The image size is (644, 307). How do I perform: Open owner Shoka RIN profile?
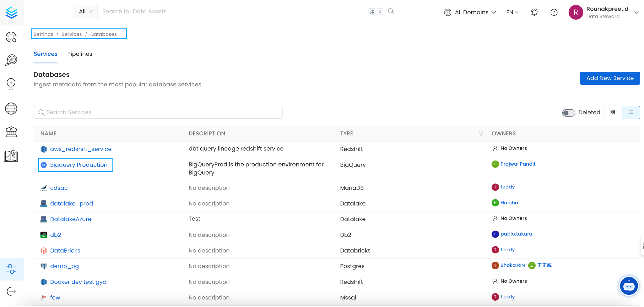click(x=513, y=266)
